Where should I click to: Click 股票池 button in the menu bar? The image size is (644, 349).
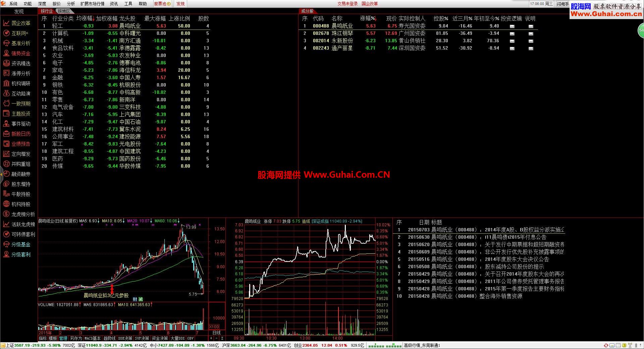tap(162, 4)
